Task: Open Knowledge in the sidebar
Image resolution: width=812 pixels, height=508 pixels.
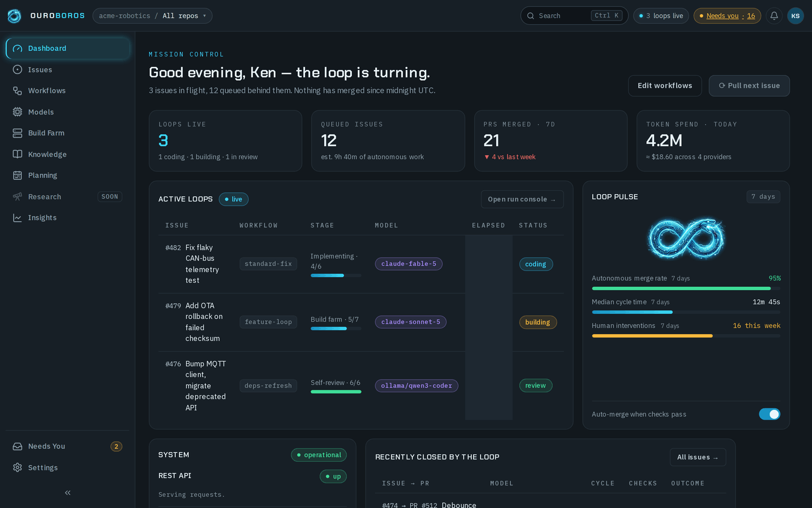Action: coord(68,154)
